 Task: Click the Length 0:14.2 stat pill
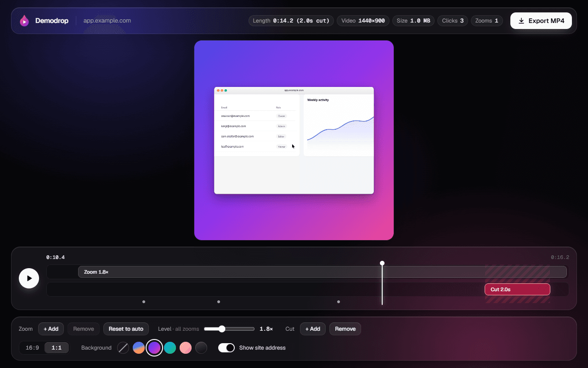point(291,21)
